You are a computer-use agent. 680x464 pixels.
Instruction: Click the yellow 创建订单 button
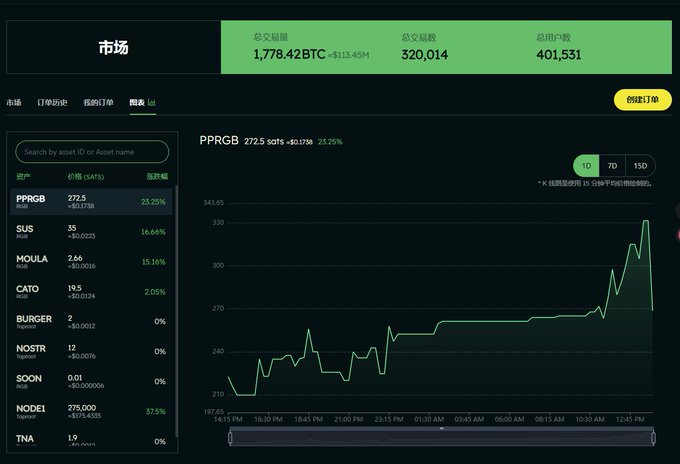[x=643, y=100]
